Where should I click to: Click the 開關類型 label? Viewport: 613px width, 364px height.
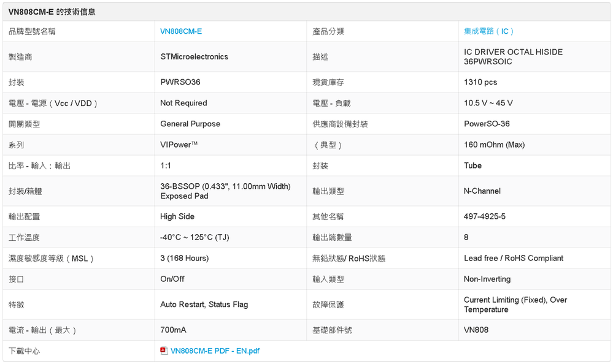(x=25, y=124)
